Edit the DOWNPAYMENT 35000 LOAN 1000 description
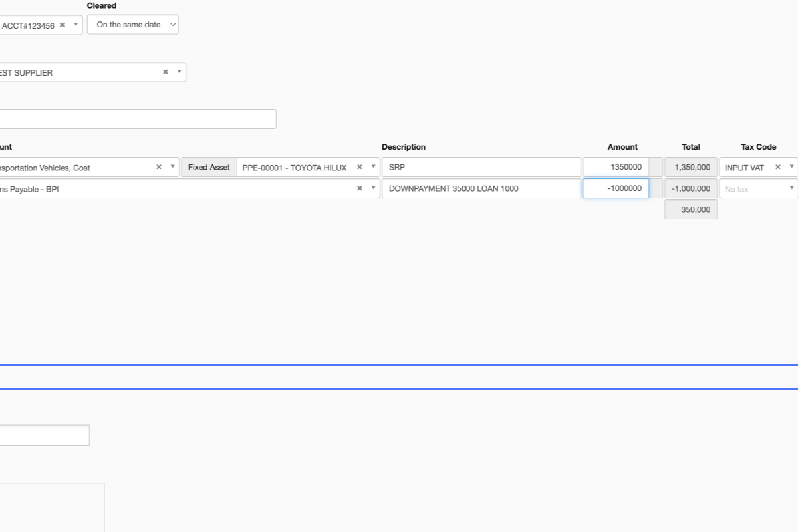This screenshot has width=798, height=532. [x=481, y=188]
